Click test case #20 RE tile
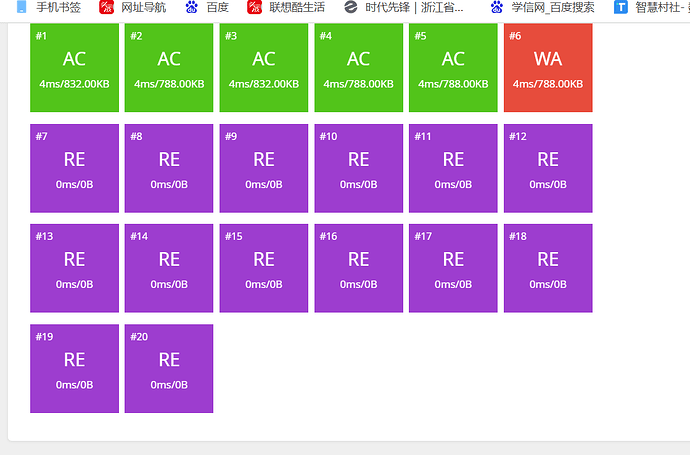The image size is (690, 455). tap(169, 368)
